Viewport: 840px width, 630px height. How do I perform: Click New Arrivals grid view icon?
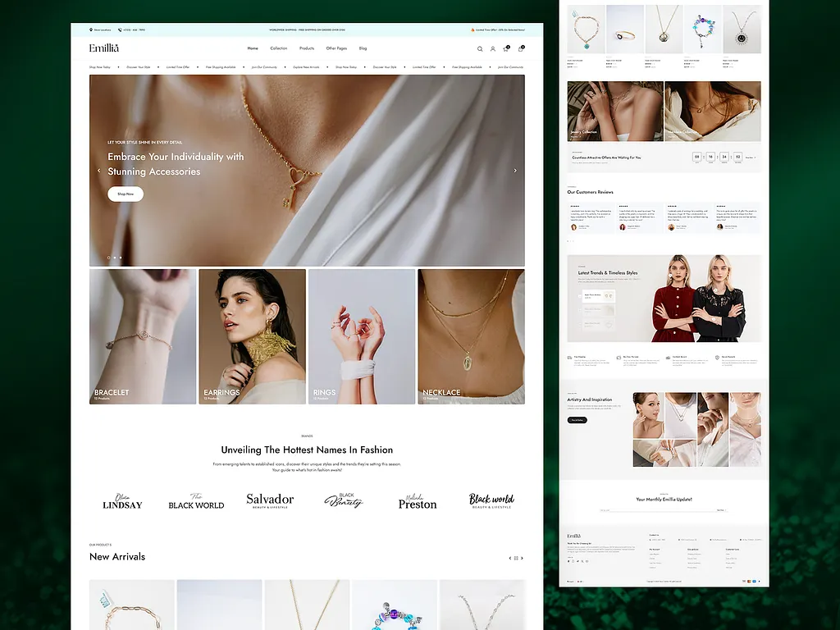516,558
